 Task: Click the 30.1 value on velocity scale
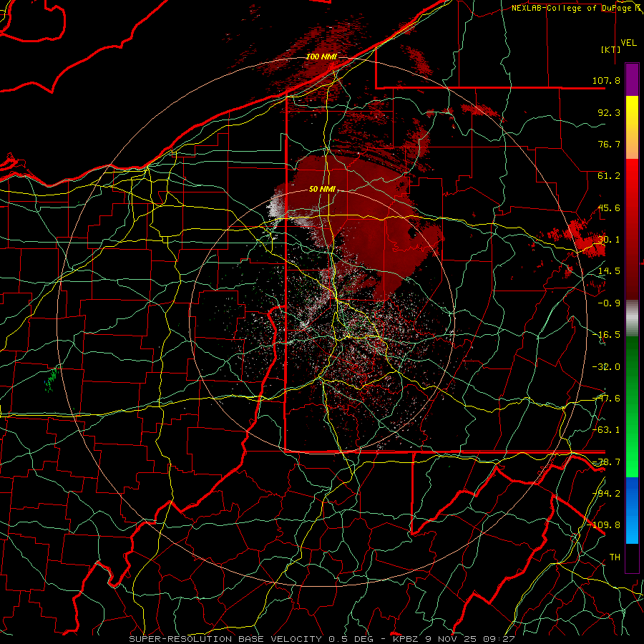(609, 240)
